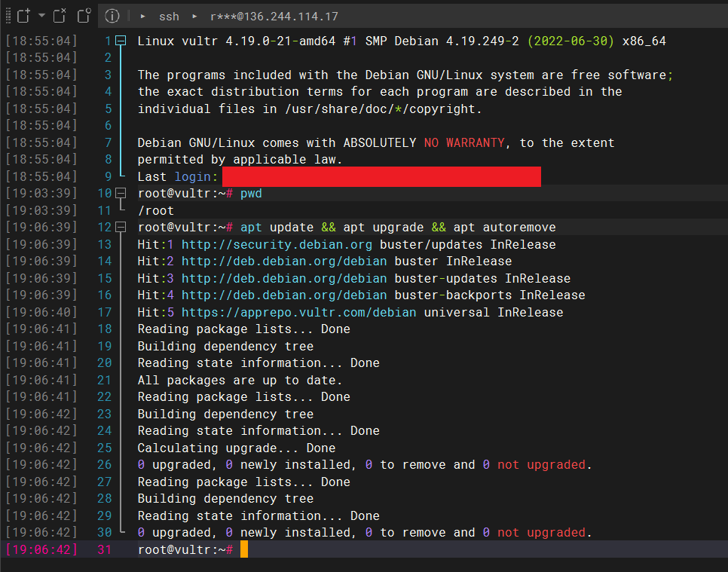Open the security.debian.org link

click(277, 244)
